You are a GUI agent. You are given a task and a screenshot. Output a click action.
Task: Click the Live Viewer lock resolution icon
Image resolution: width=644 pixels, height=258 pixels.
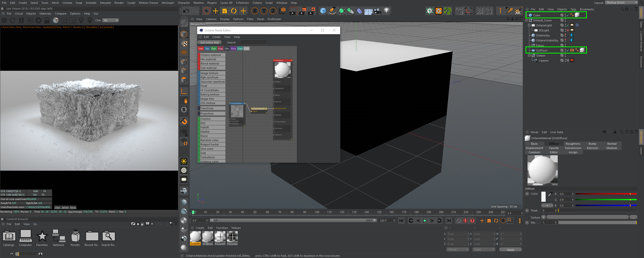click(x=47, y=20)
